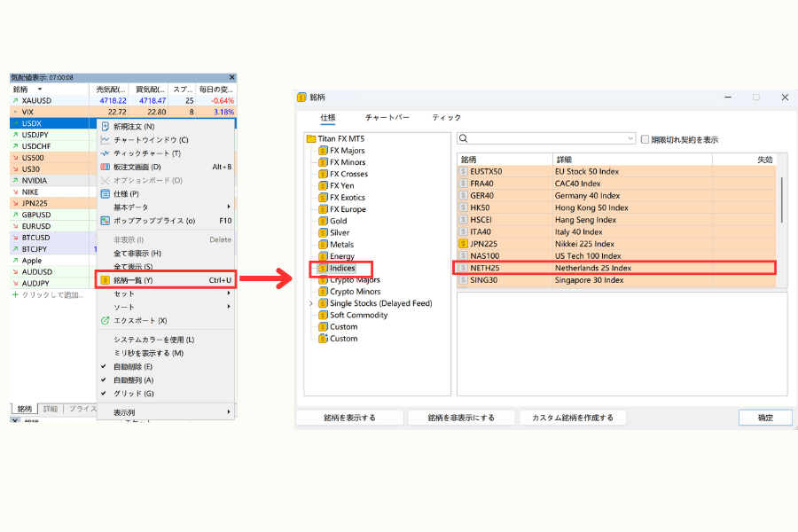
Task: Click the 確定 button
Action: (764, 416)
